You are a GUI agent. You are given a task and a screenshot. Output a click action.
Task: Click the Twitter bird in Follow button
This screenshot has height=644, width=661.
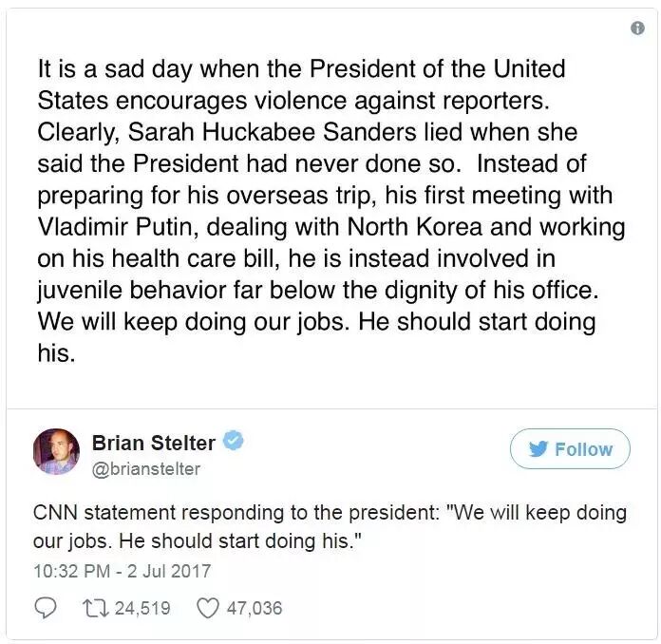(x=538, y=449)
